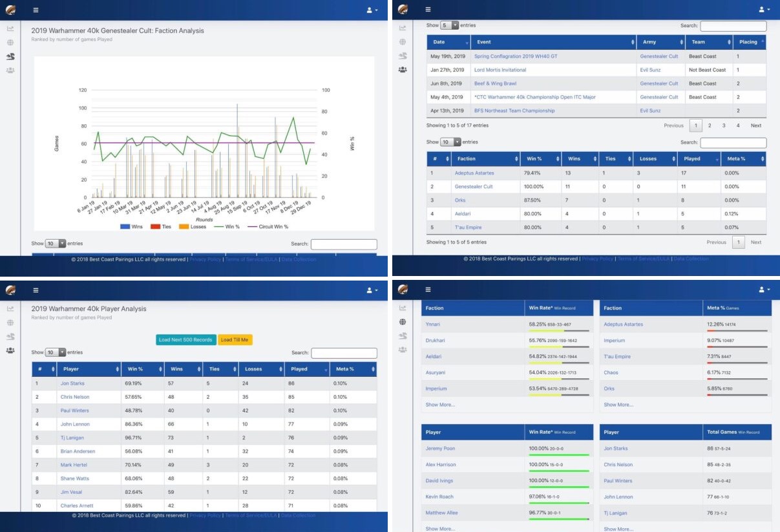Click Best Coast Pairings logo in Player Analysis panel

(11, 291)
